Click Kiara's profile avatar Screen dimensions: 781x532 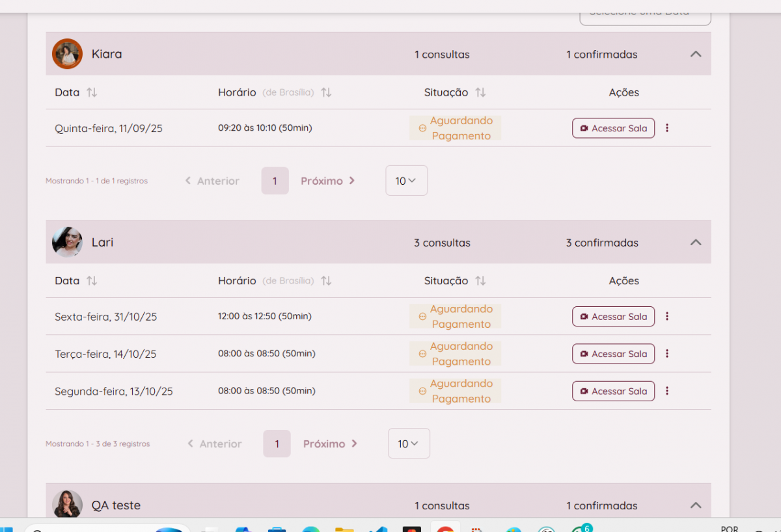(67, 54)
